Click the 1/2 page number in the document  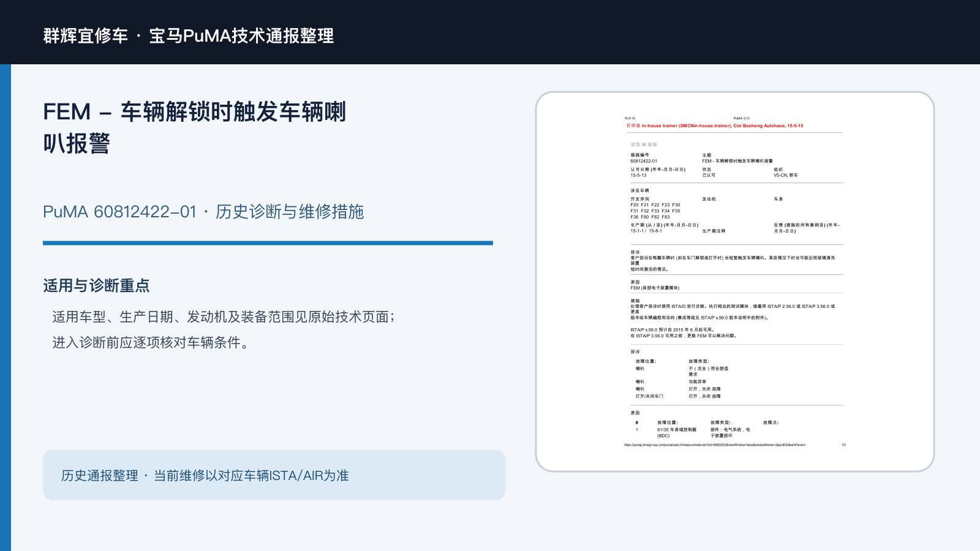pos(843,445)
